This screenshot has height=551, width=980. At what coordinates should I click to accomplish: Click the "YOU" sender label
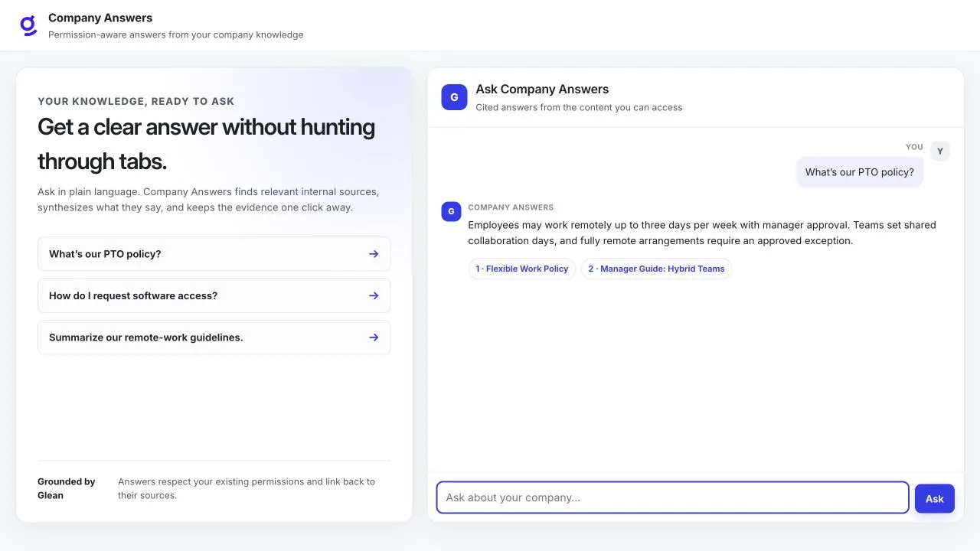(914, 147)
